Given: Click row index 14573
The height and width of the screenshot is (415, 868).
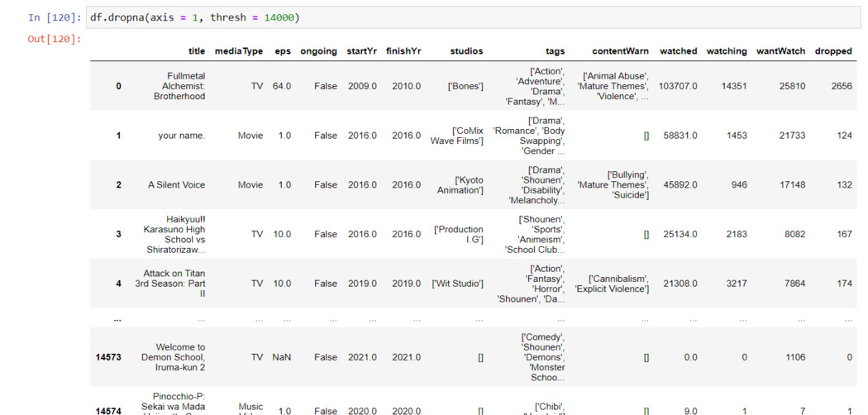Looking at the screenshot, I should point(108,357).
